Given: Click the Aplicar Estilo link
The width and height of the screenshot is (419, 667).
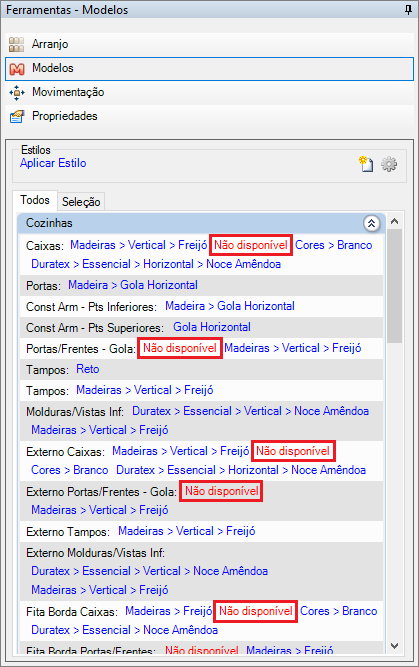Looking at the screenshot, I should [53, 163].
